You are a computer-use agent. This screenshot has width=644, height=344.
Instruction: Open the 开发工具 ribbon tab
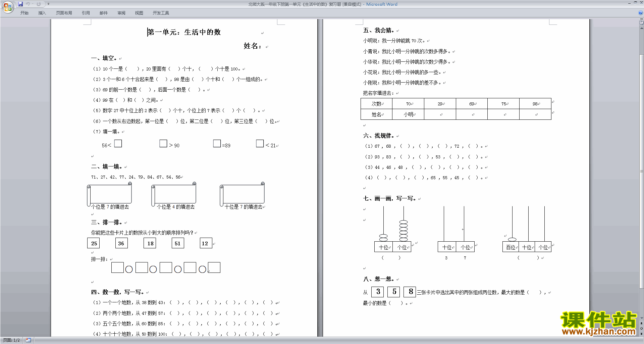point(161,13)
